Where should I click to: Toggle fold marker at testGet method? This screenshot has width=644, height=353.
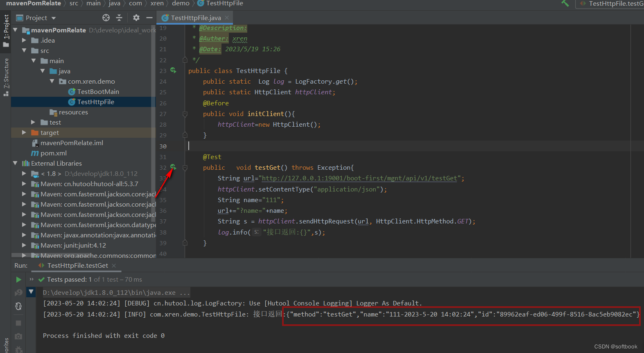point(185,168)
